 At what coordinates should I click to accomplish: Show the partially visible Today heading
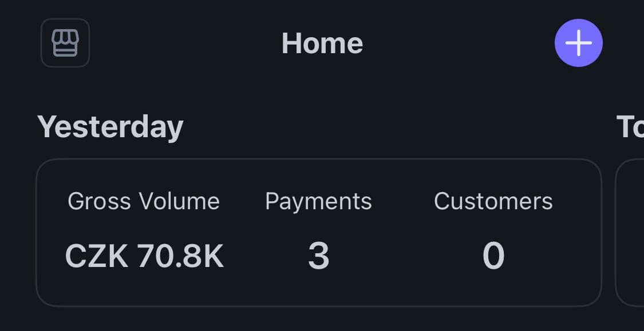click(x=630, y=127)
